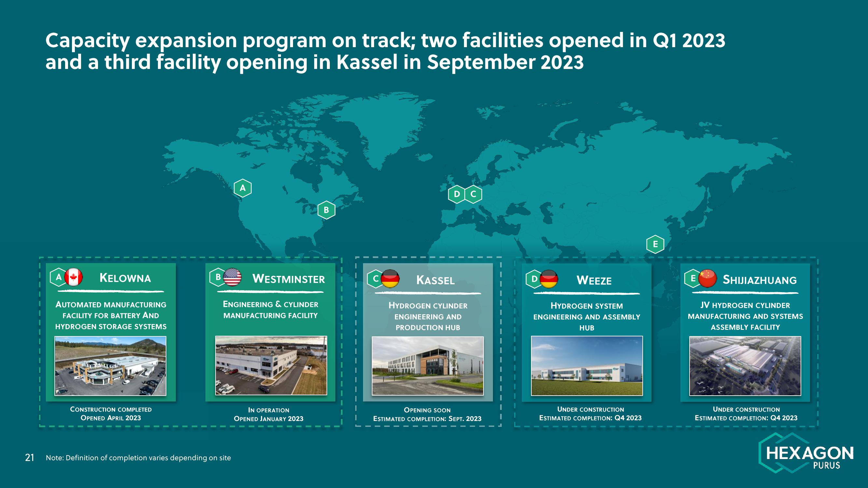Click hexagon A badge in Kelowna card

(x=58, y=277)
